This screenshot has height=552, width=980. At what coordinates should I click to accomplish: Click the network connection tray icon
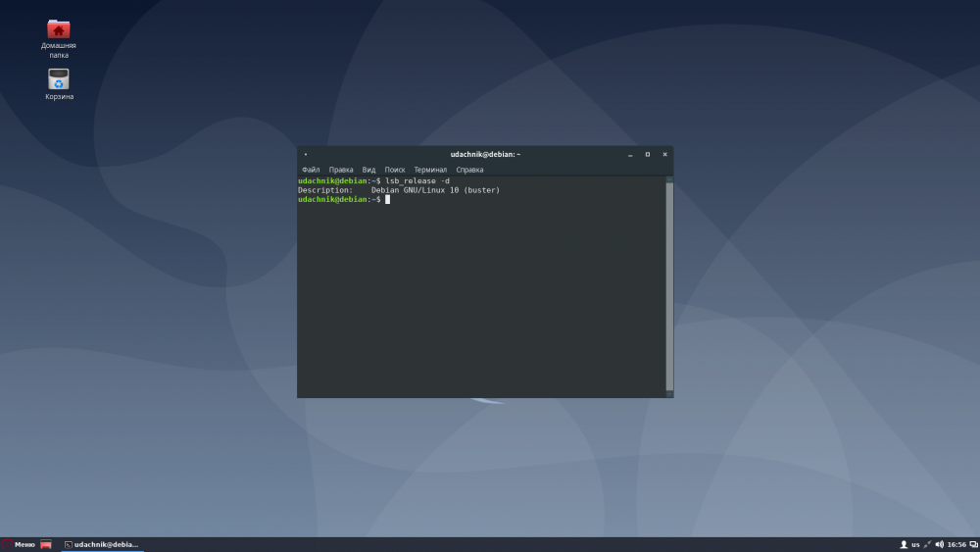pyautogui.click(x=927, y=544)
